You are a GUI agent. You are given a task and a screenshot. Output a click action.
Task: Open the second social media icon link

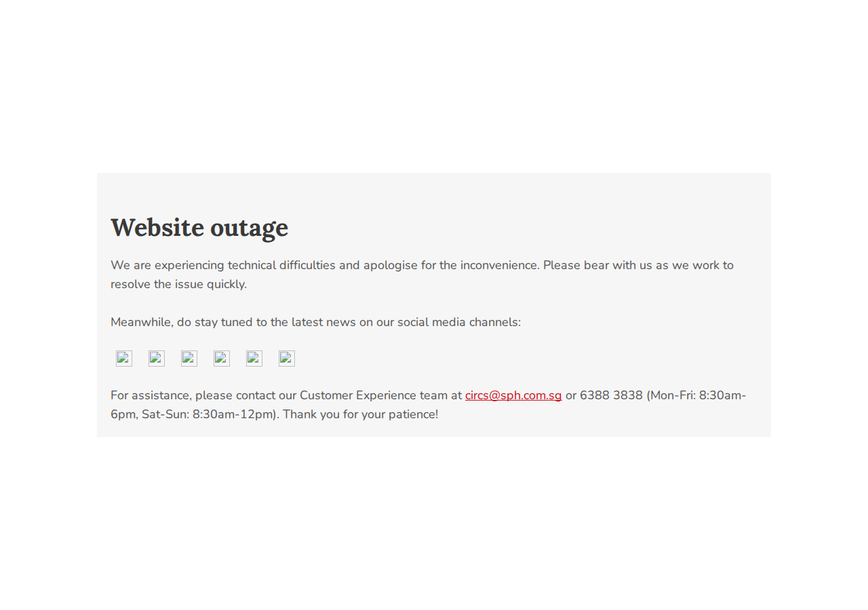(157, 359)
